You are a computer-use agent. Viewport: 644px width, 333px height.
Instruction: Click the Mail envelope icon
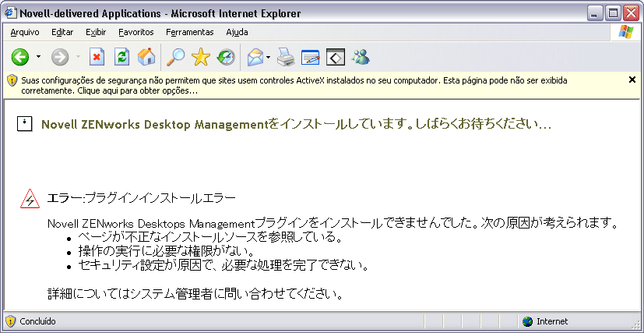255,57
